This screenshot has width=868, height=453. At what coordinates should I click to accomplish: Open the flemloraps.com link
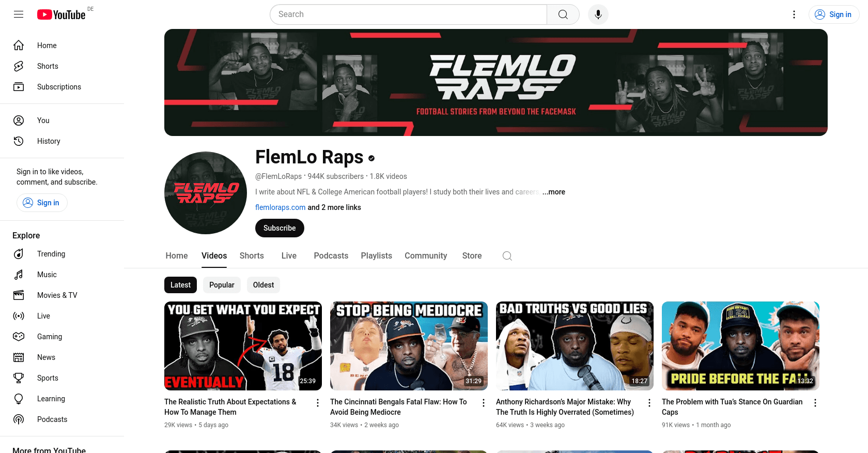pyautogui.click(x=280, y=207)
